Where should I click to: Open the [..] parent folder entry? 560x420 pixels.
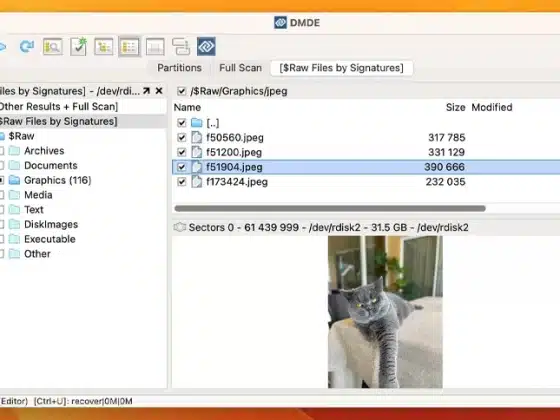tap(212, 123)
